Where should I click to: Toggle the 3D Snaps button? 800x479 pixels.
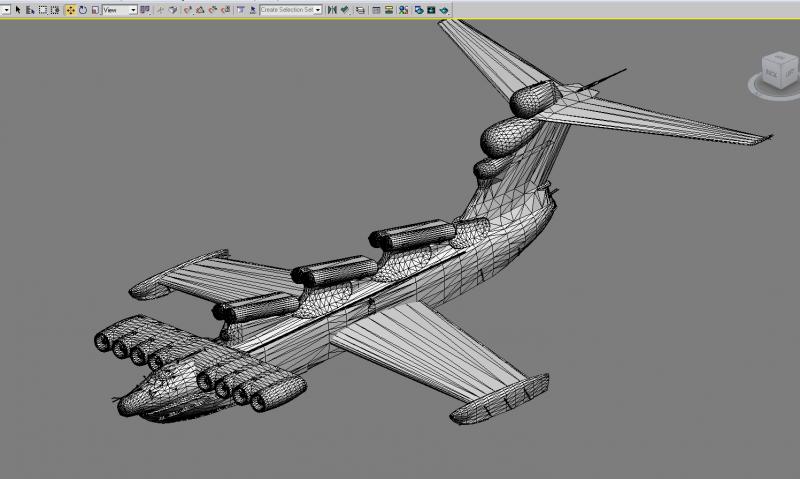(188, 10)
